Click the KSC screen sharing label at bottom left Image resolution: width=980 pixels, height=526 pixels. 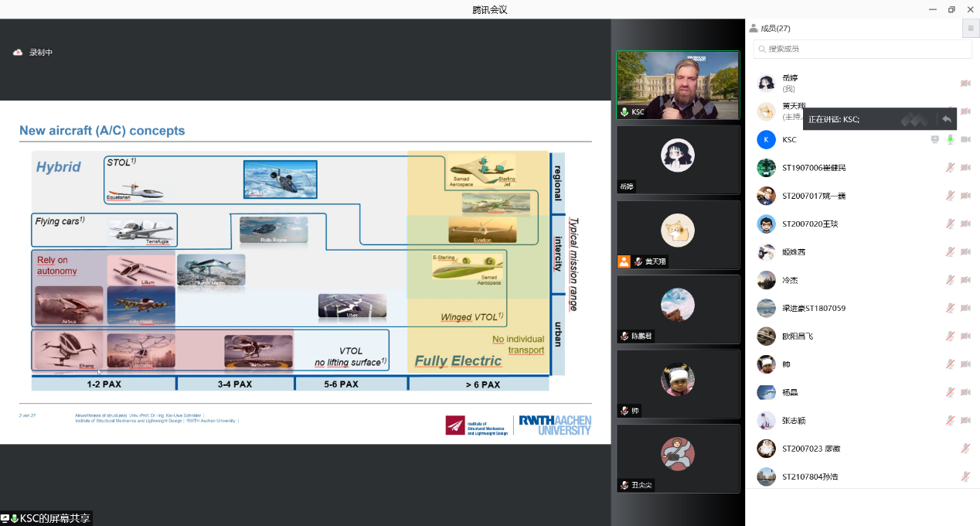46,518
